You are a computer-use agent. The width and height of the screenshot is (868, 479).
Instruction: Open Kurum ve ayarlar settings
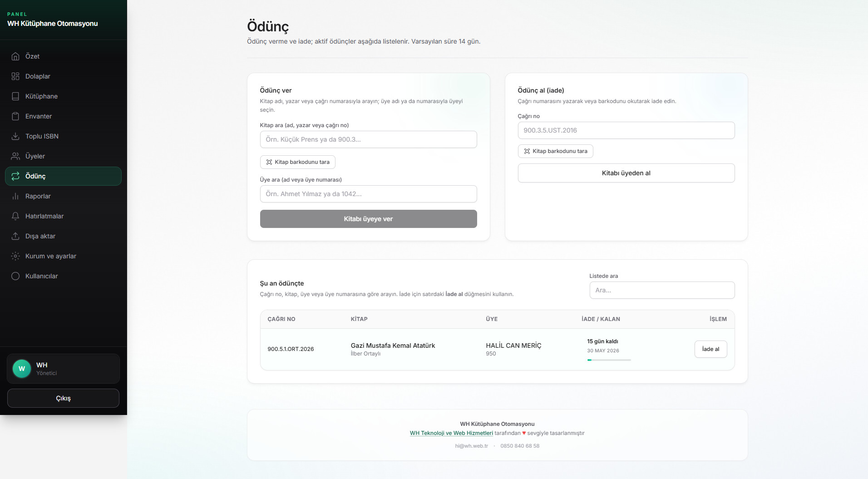pos(63,256)
